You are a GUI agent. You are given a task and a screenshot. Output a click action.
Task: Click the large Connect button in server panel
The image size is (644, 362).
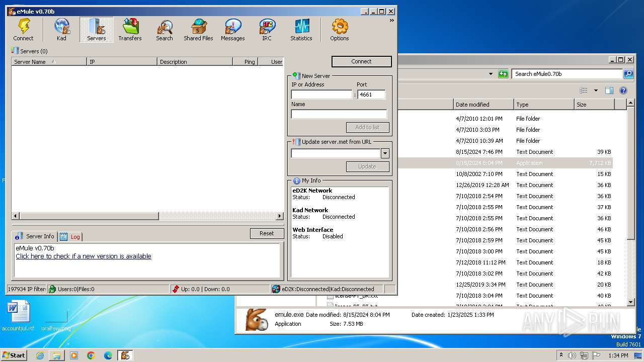361,61
